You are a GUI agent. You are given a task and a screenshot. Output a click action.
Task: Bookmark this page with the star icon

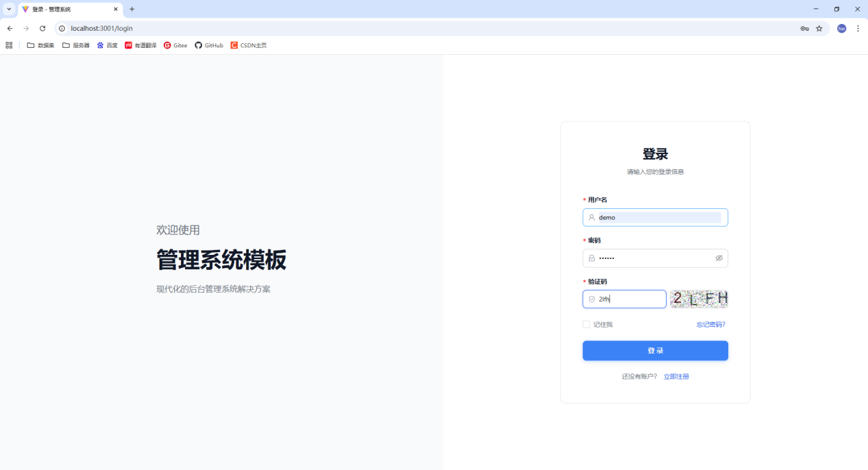pyautogui.click(x=819, y=28)
